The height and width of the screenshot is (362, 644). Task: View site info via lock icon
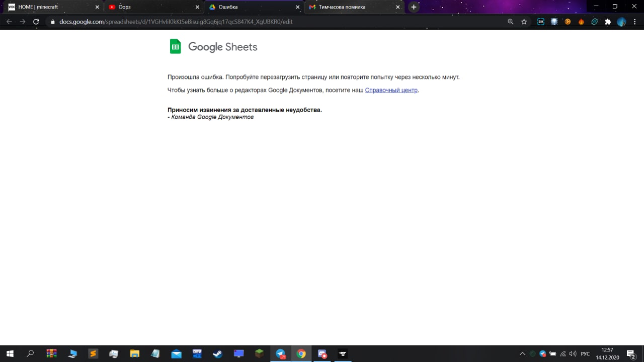click(x=52, y=22)
